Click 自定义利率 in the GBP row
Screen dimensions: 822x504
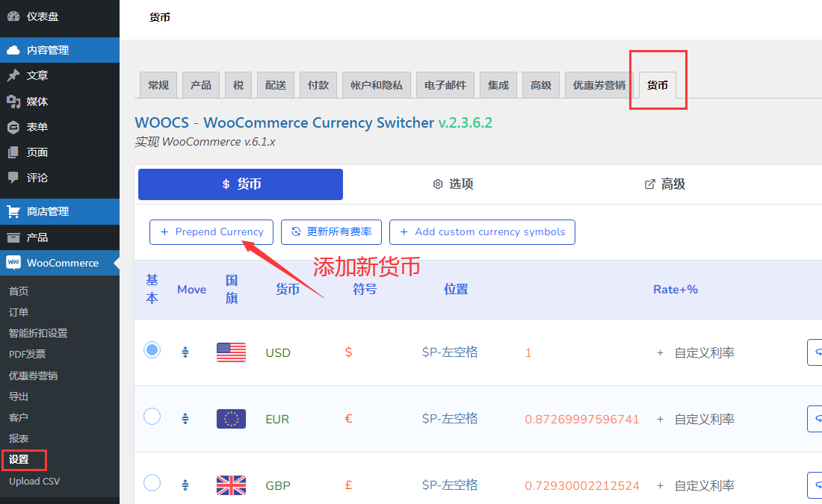[x=705, y=485]
